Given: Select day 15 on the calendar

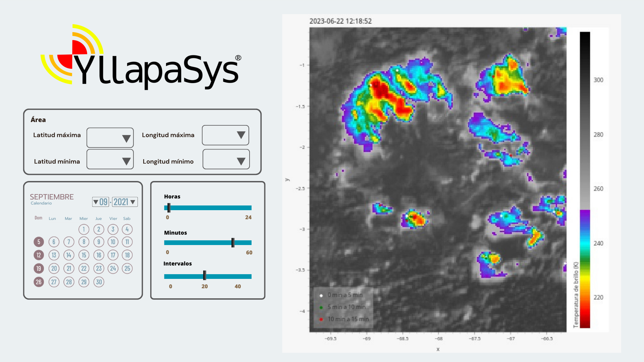Looking at the screenshot, I should pos(84,255).
